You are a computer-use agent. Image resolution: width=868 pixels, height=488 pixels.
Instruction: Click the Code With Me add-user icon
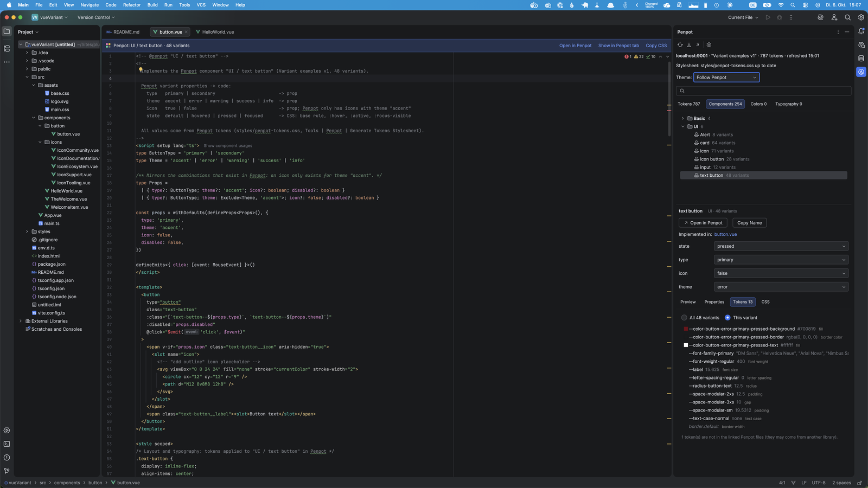pos(834,17)
